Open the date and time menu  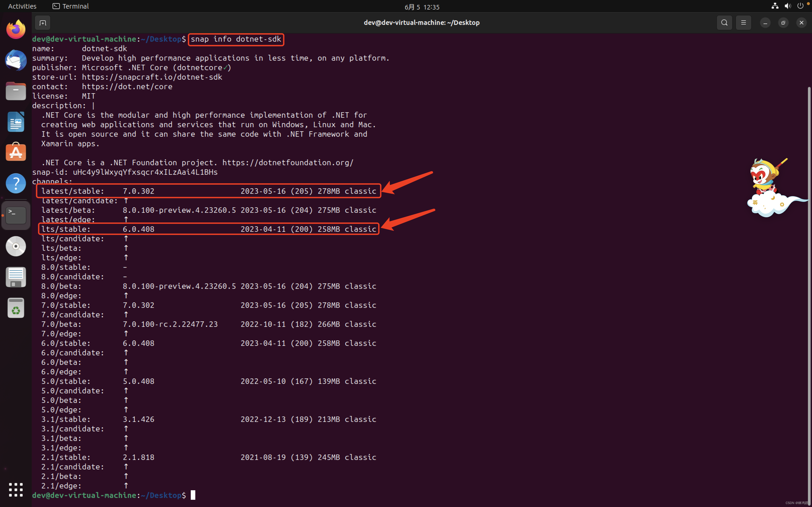421,6
